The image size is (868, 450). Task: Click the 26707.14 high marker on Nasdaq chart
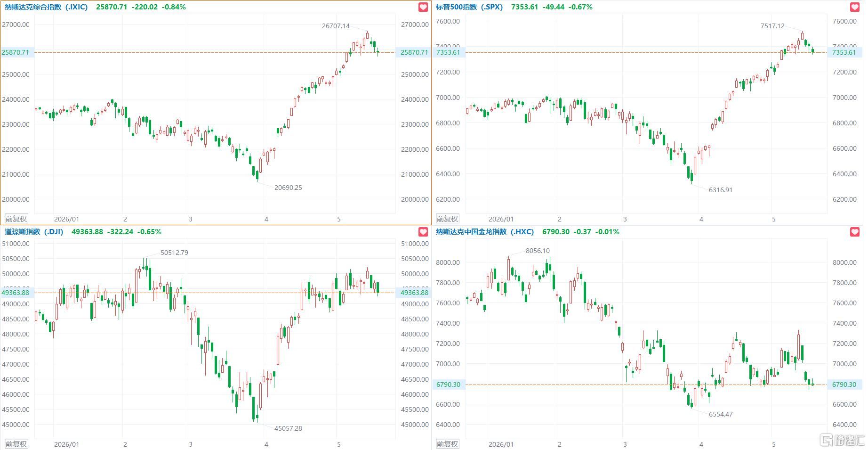pos(336,26)
